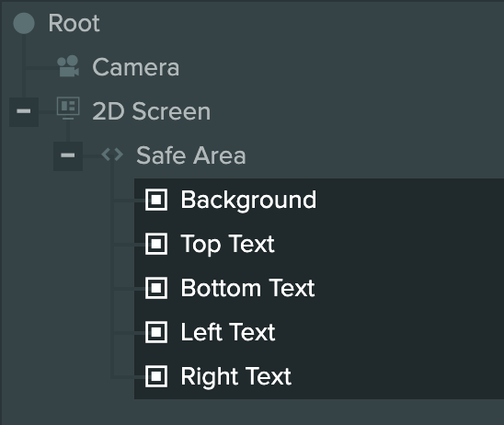Click the Safe Area angle brackets icon

(112, 155)
